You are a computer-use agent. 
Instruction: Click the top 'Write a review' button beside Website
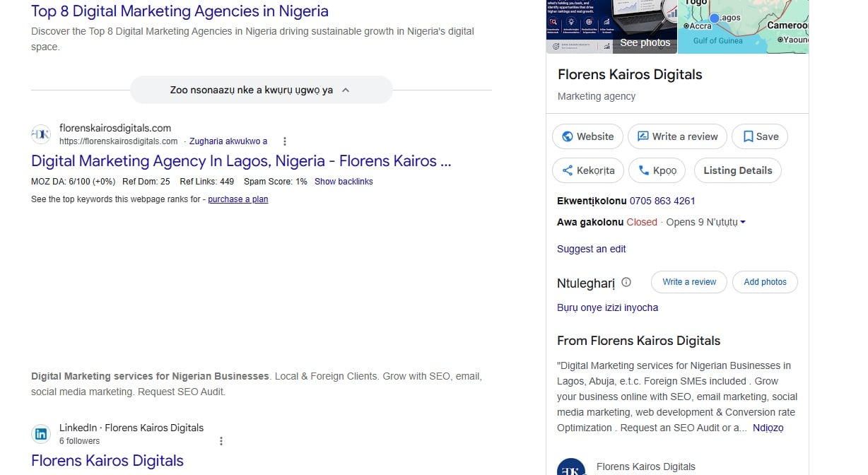coord(677,136)
